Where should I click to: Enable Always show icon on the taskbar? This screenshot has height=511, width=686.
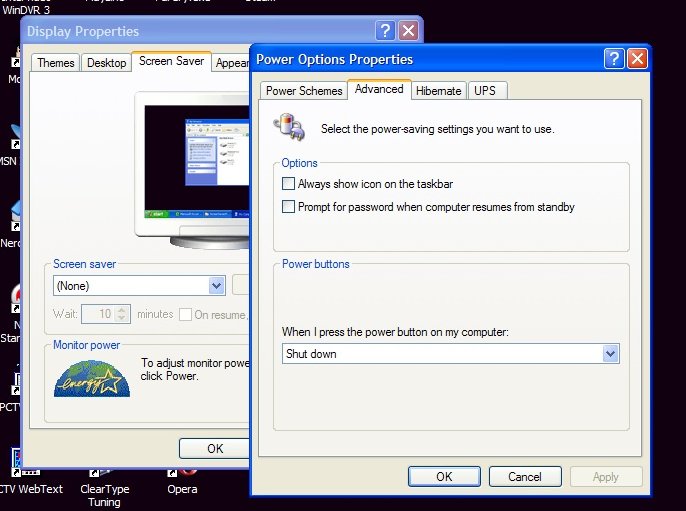(x=289, y=184)
